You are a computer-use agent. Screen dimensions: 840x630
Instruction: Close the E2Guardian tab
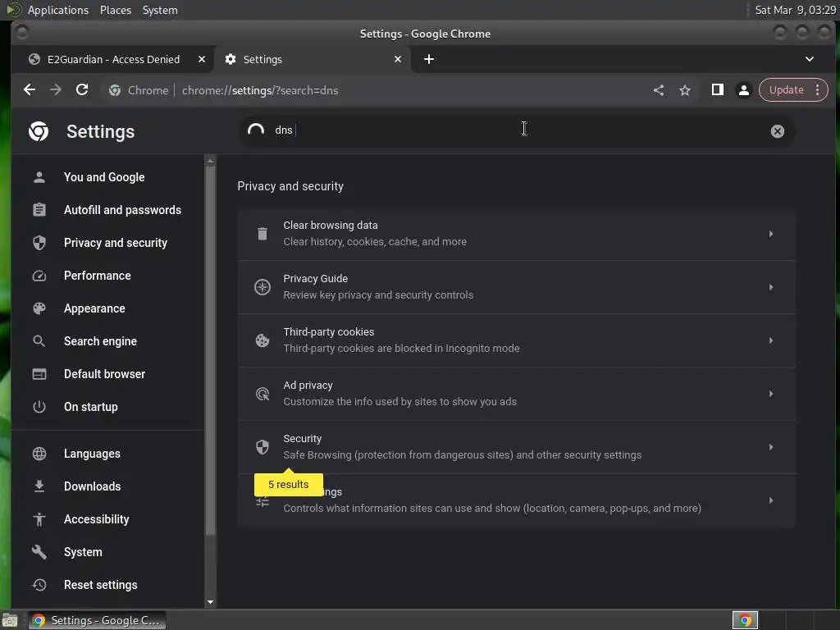click(202, 59)
